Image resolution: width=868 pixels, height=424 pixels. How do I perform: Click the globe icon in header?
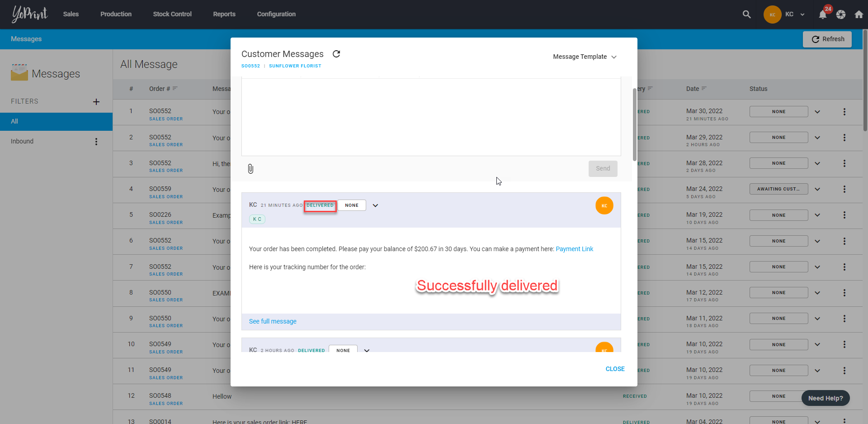pos(841,14)
